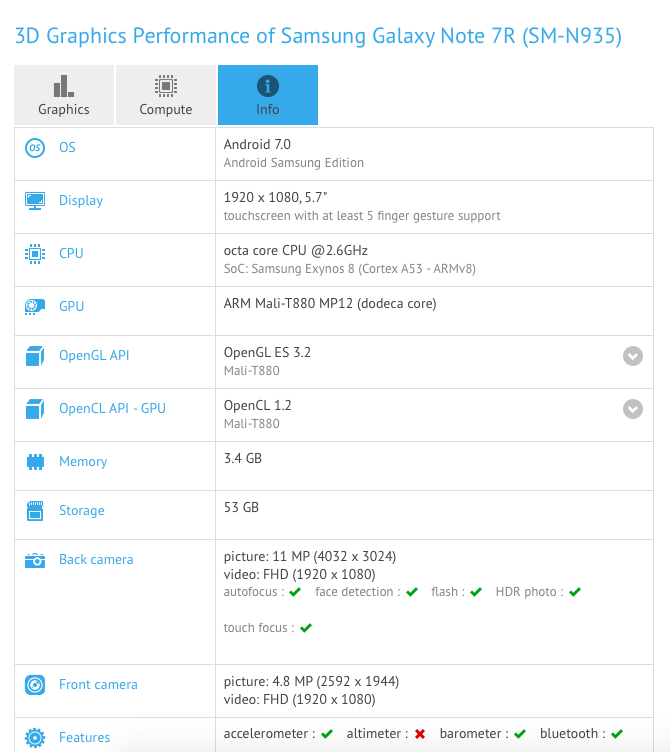
Task: Click the Storage label
Action: [82, 510]
